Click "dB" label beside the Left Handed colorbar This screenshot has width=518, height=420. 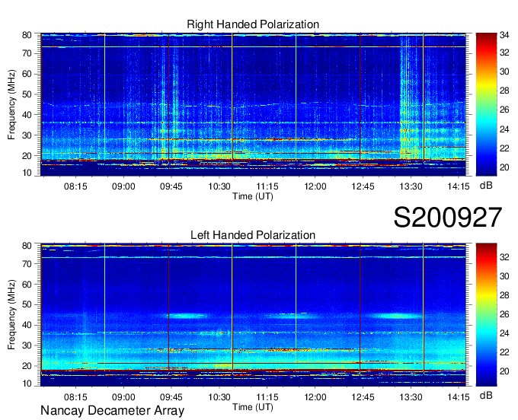486,395
